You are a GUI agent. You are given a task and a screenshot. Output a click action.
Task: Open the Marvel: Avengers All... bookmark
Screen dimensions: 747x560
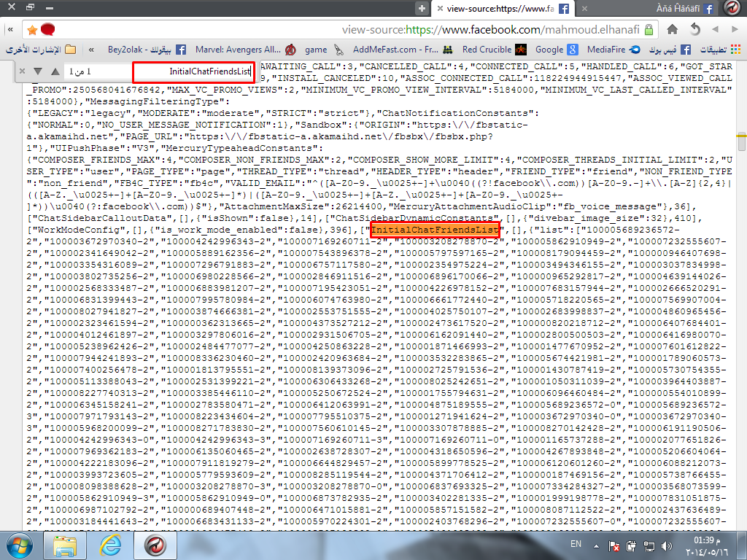tap(245, 49)
